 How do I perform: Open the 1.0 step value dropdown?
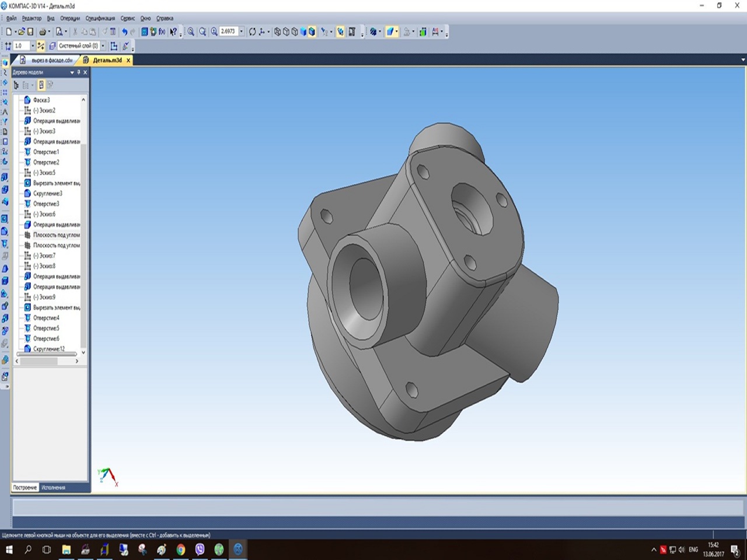click(32, 46)
